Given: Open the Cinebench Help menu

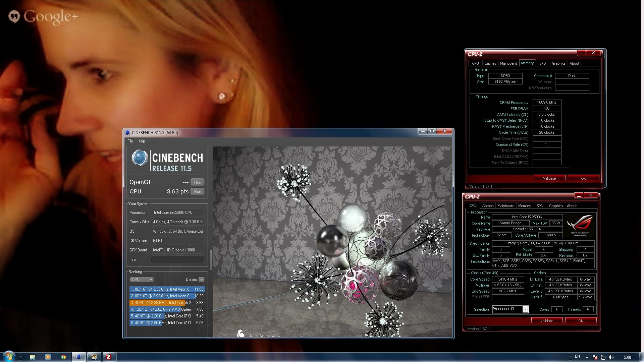Looking at the screenshot, I should pos(141,141).
